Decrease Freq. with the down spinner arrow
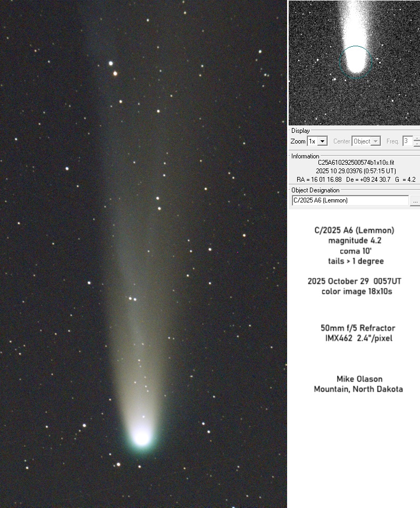This screenshot has width=420, height=508. (416, 144)
